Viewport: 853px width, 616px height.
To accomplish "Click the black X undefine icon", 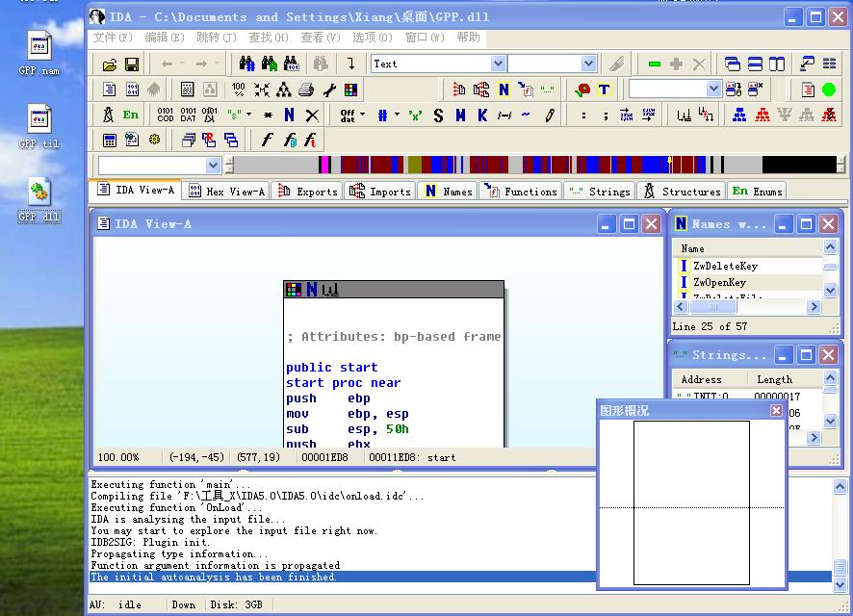I will coord(312,115).
